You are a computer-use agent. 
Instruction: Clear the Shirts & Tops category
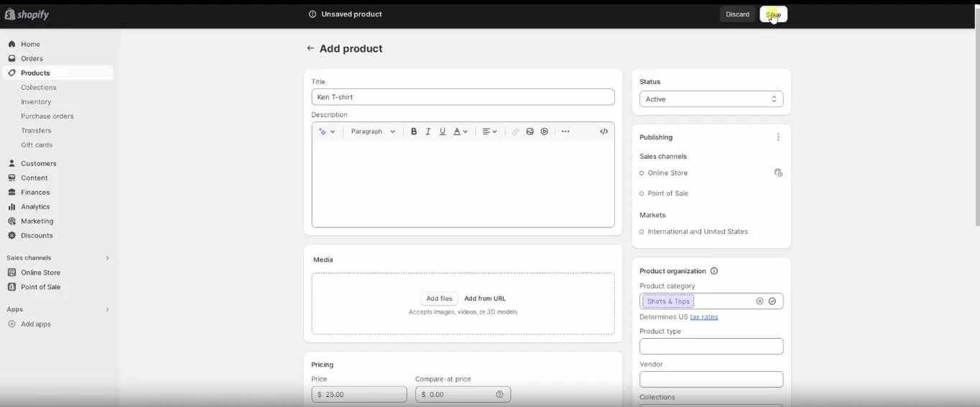tap(759, 301)
